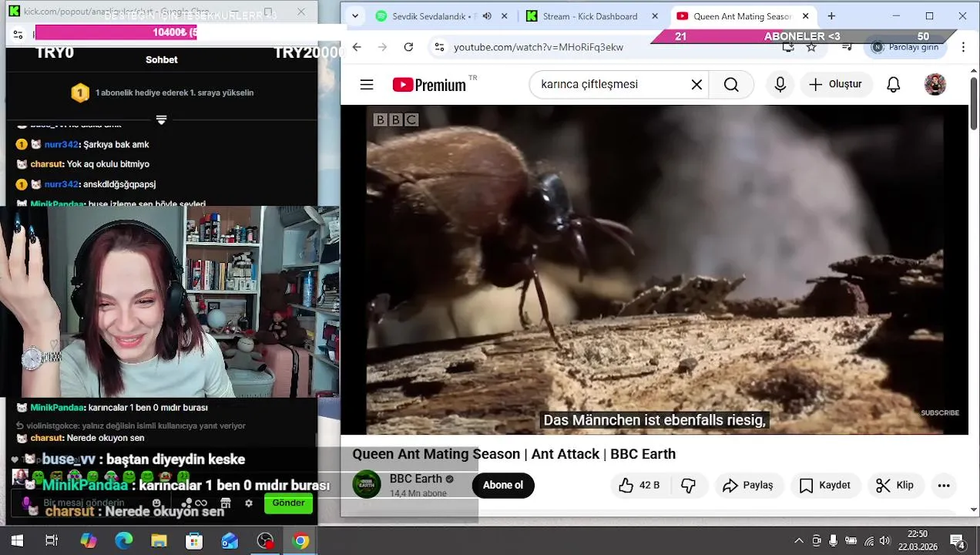The height and width of the screenshot is (555, 980).
Task: Run the YouTube search magnifier button
Action: pos(732,85)
